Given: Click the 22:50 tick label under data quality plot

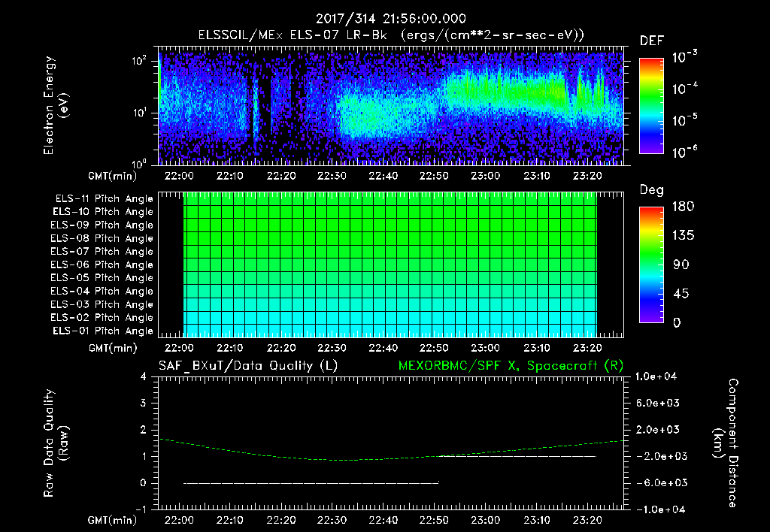Looking at the screenshot, I should point(434,520).
